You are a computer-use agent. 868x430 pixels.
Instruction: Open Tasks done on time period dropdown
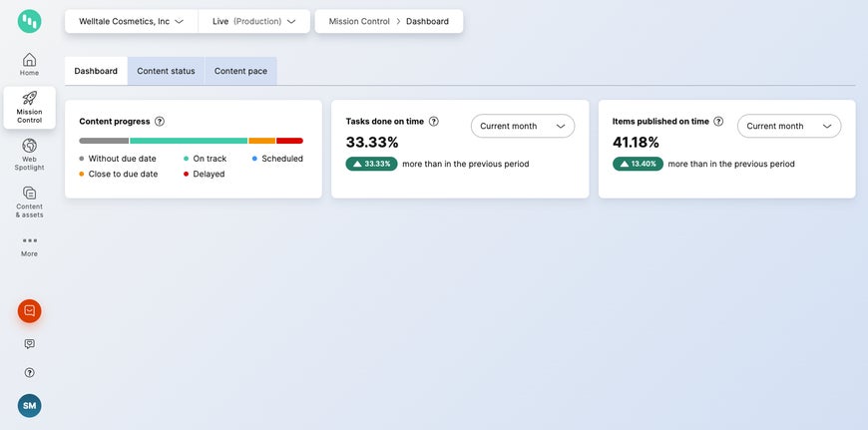522,126
